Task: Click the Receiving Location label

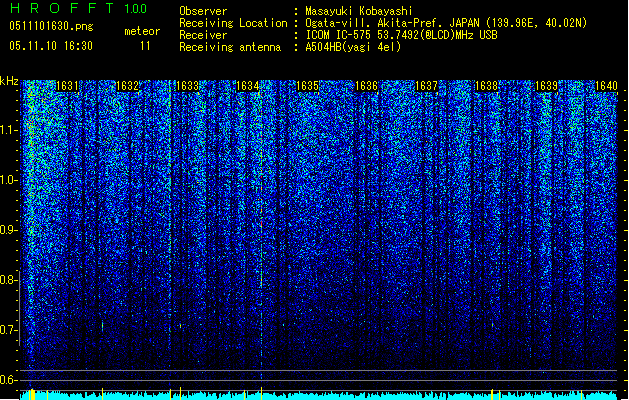Action: (233, 23)
